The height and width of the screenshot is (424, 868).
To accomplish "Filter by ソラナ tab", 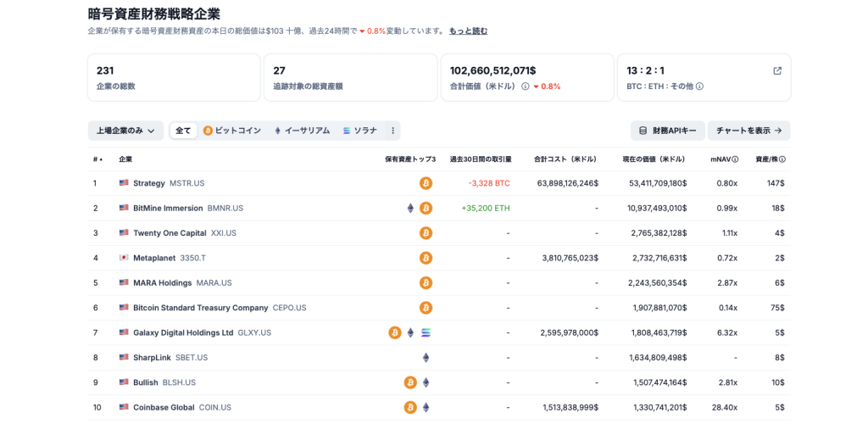I will pyautogui.click(x=359, y=131).
